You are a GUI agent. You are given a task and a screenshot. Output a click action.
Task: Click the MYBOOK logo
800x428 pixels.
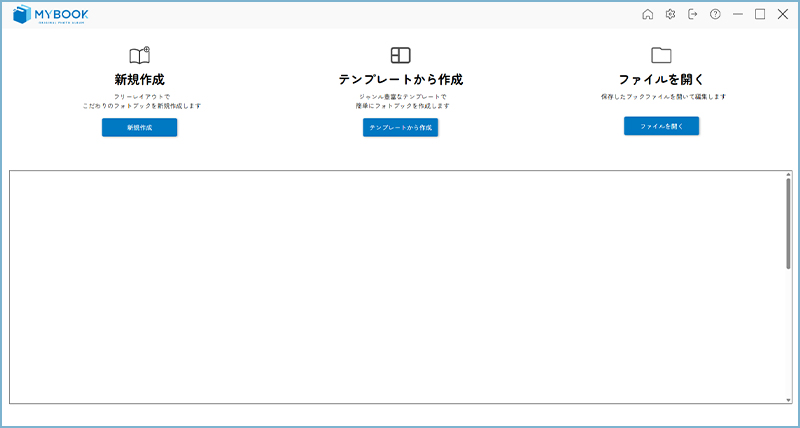click(51, 14)
